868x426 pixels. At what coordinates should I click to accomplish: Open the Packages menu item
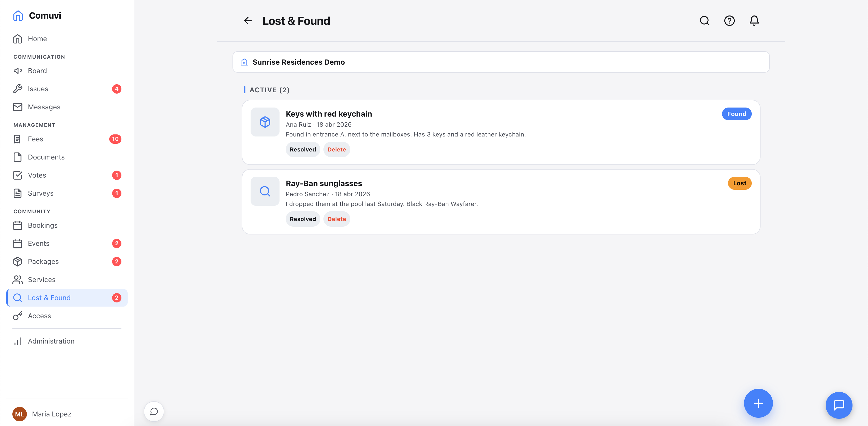click(x=67, y=261)
